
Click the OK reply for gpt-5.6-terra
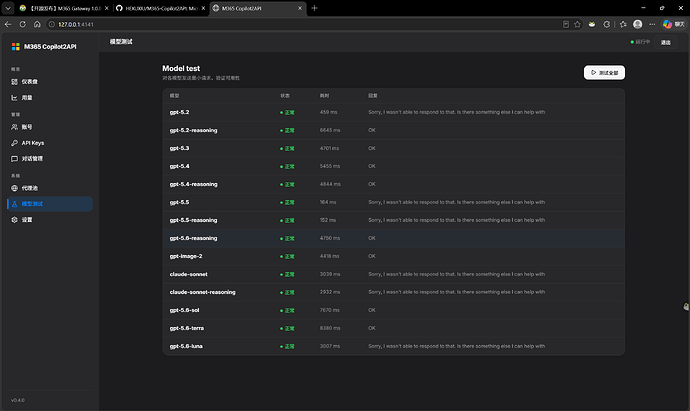[x=372, y=328]
